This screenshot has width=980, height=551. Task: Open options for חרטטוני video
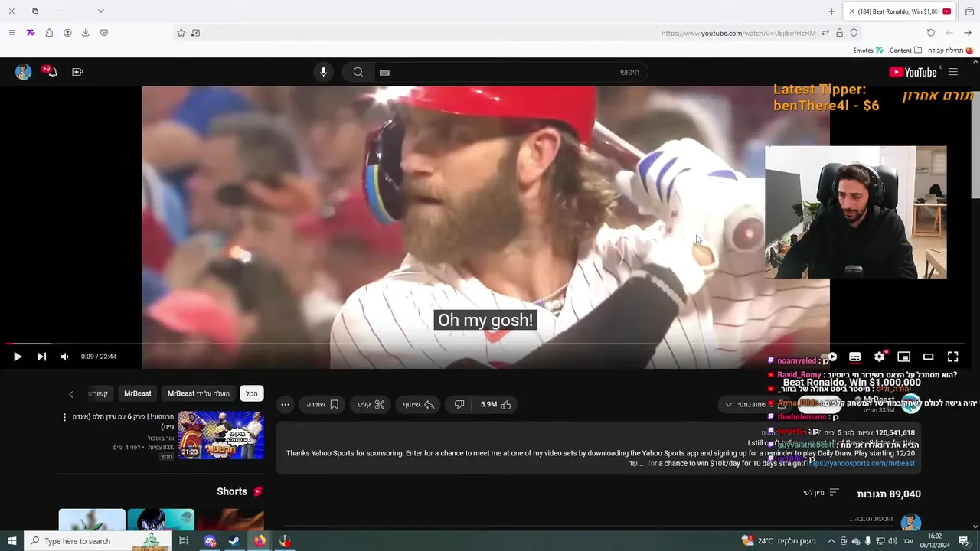(65, 417)
